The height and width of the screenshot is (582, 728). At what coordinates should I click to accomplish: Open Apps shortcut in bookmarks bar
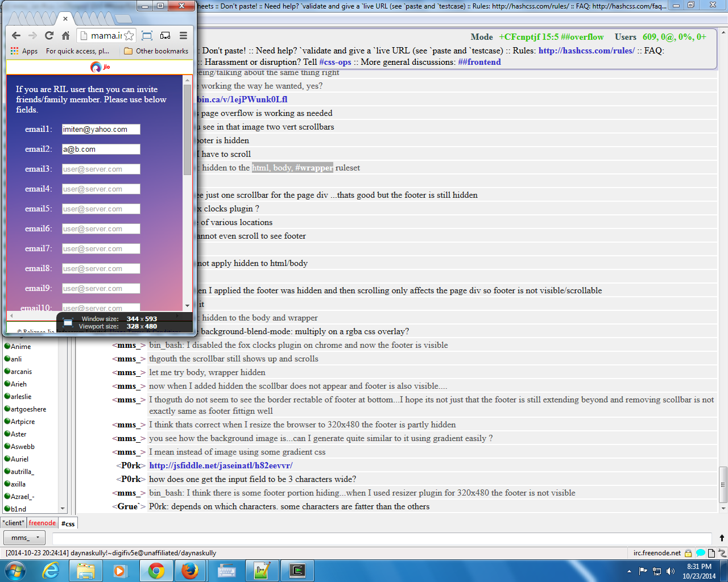click(24, 51)
